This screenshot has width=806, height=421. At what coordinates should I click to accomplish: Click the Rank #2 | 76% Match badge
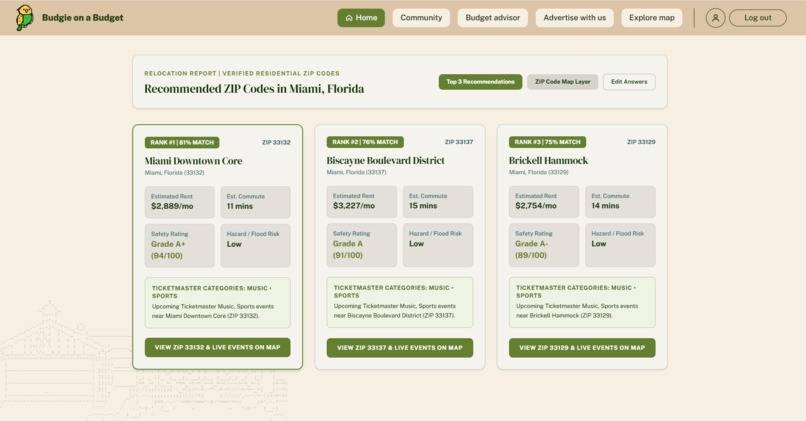tap(365, 142)
